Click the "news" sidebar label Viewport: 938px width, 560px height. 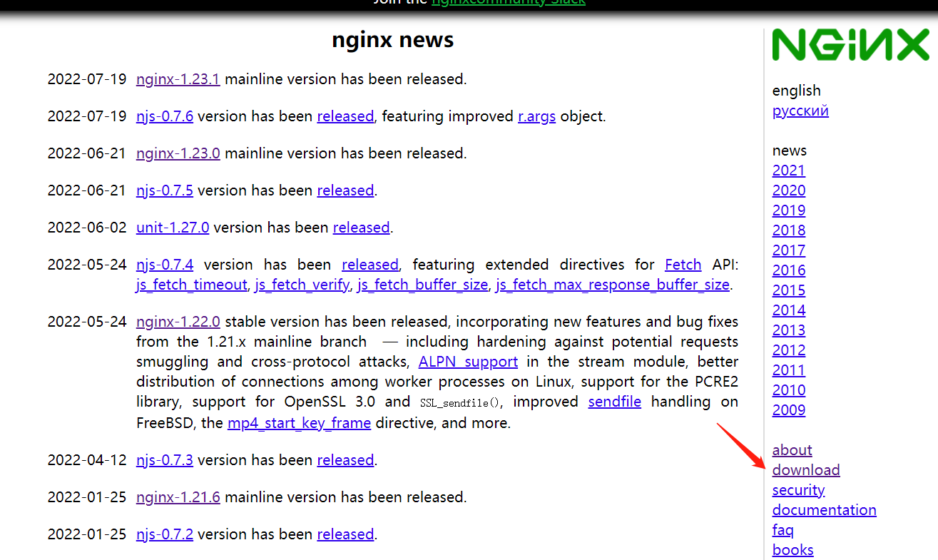789,151
